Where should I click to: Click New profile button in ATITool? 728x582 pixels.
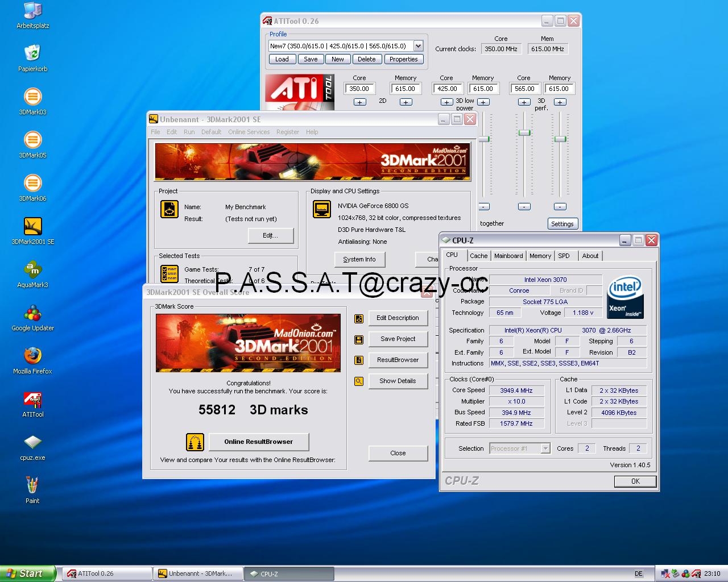[338, 59]
